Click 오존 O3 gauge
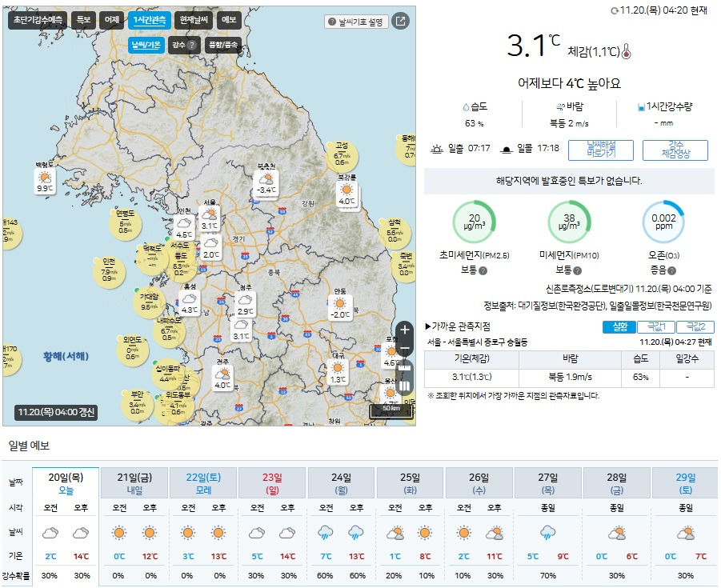This screenshot has width=721, height=588. (663, 222)
